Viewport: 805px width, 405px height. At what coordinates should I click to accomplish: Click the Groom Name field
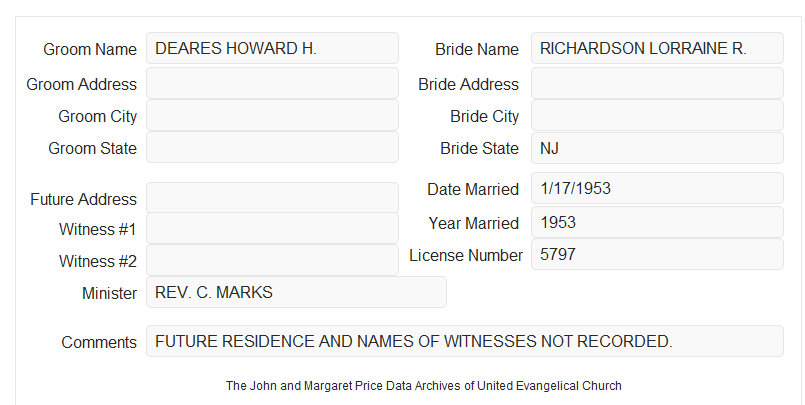pyautogui.click(x=272, y=48)
